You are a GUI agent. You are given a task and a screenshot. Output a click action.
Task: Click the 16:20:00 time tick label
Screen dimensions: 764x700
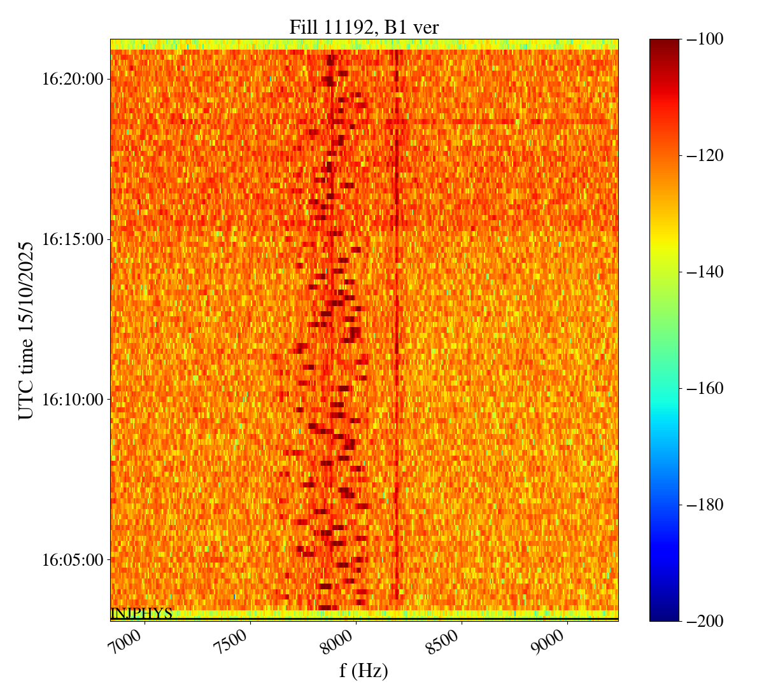coord(72,80)
